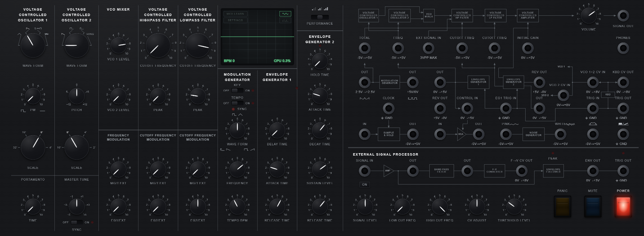Click the Pink noise output jack
This screenshot has height=236, width=644.
pyautogui.click(x=506, y=134)
